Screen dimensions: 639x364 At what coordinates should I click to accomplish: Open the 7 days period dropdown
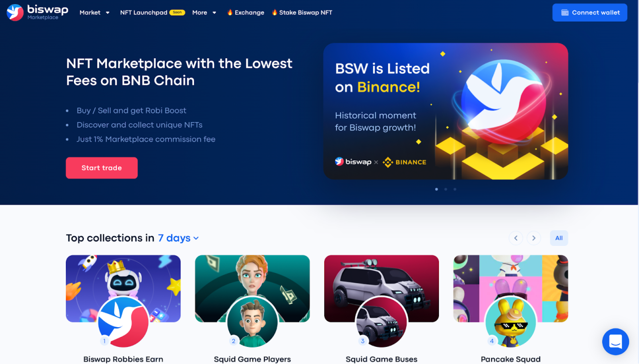(178, 238)
